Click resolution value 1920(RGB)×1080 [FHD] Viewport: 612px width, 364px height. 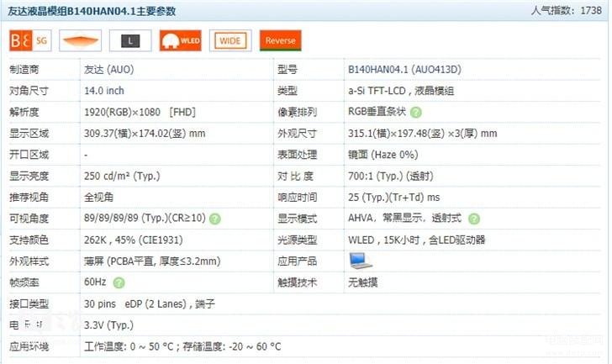140,112
